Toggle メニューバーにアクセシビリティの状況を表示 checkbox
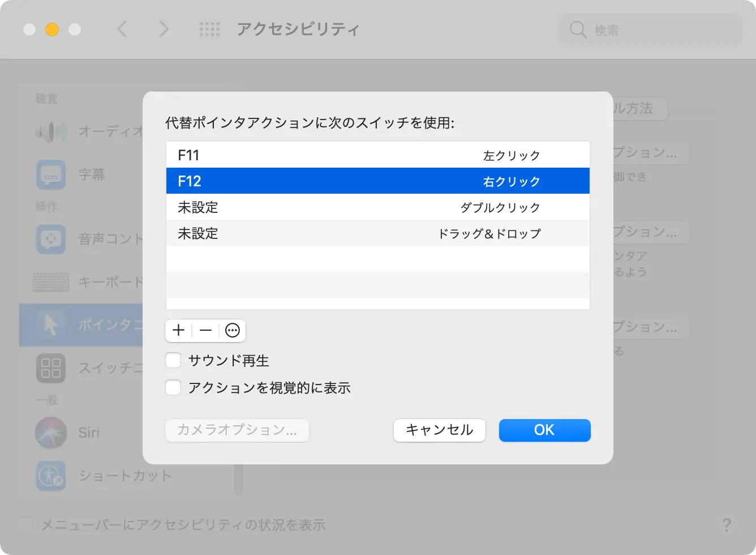This screenshot has height=555, width=756. click(27, 524)
